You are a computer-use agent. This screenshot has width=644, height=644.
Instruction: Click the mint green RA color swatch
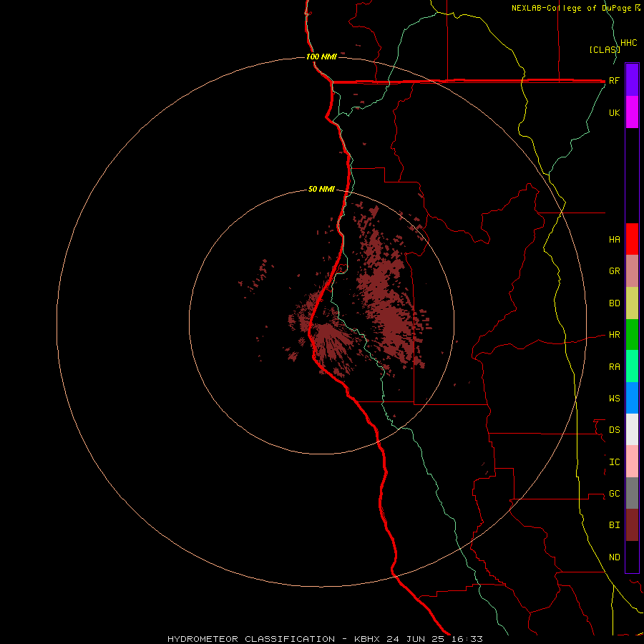coord(632,366)
